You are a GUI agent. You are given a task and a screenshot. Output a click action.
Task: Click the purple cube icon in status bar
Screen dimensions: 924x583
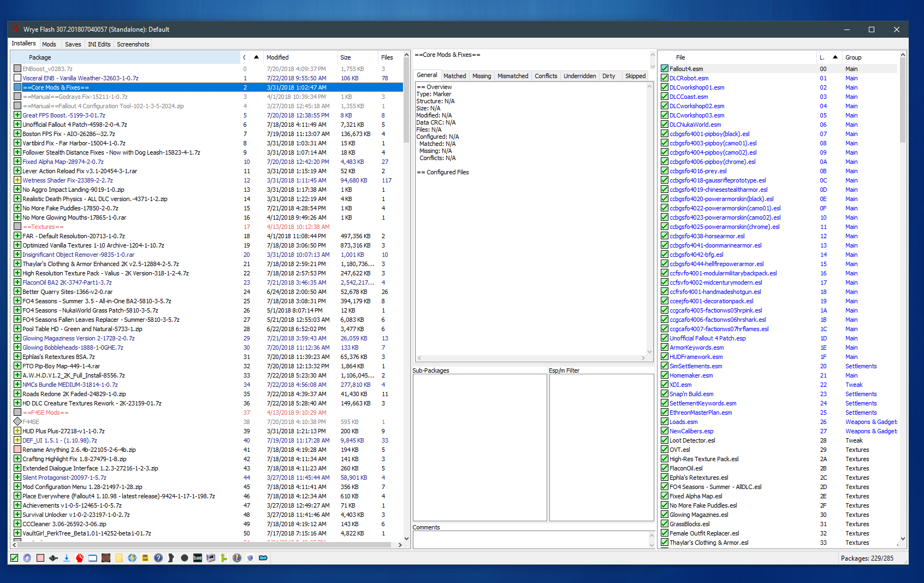coord(250,558)
